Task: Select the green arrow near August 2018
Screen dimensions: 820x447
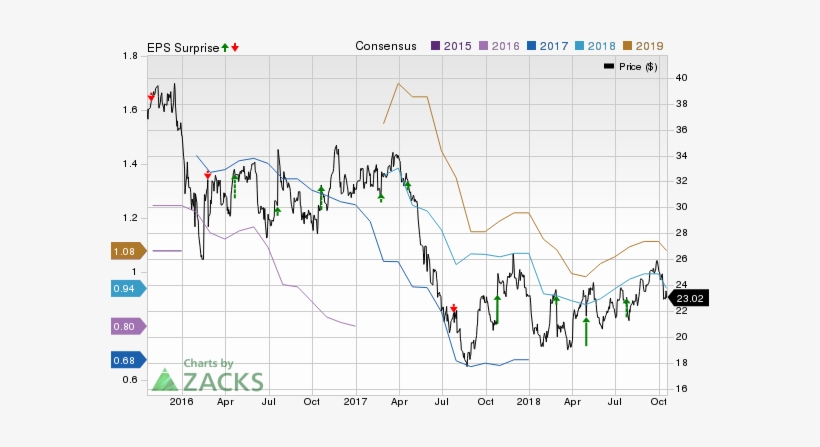Action: click(627, 307)
